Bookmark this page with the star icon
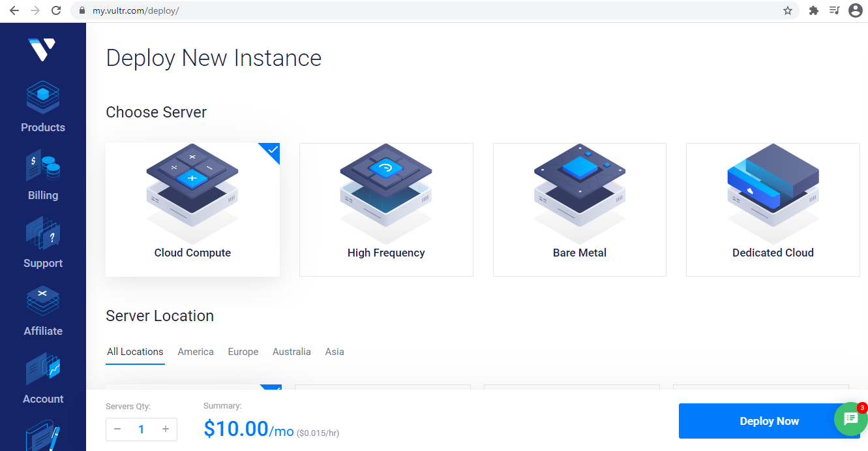The height and width of the screenshot is (451, 868). point(787,10)
